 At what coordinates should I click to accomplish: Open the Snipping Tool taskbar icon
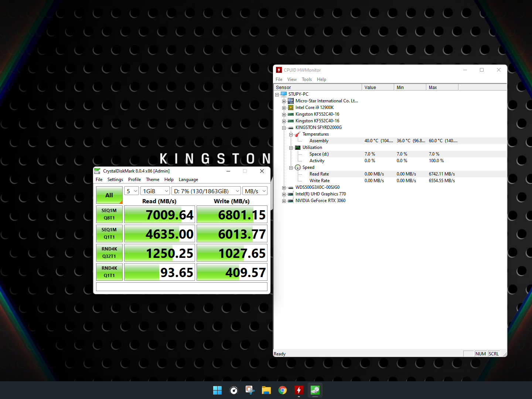tap(250, 390)
